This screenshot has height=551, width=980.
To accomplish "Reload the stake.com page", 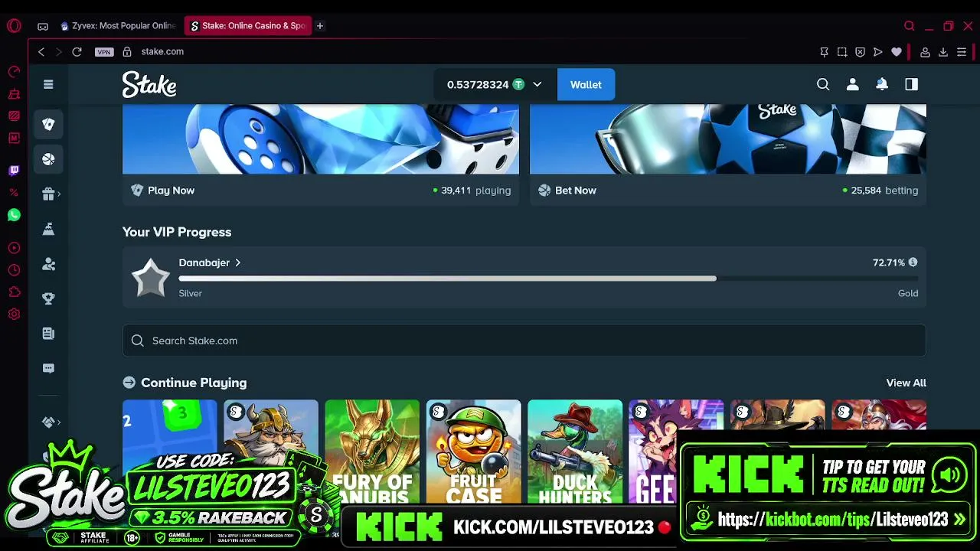I will click(77, 51).
